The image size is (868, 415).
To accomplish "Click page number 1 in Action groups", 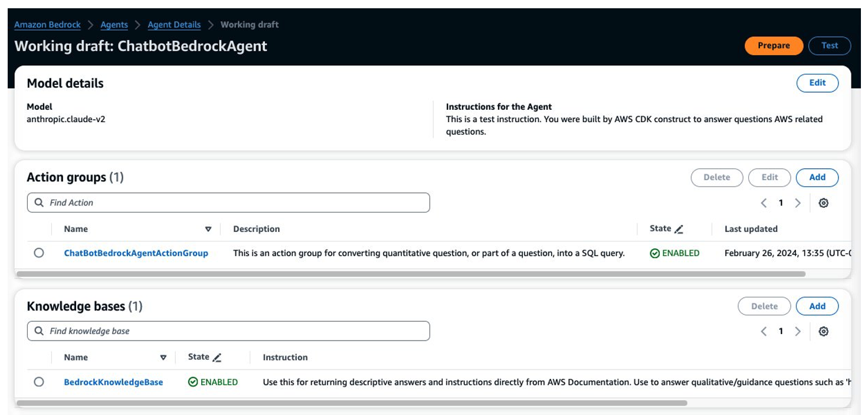I will click(781, 203).
